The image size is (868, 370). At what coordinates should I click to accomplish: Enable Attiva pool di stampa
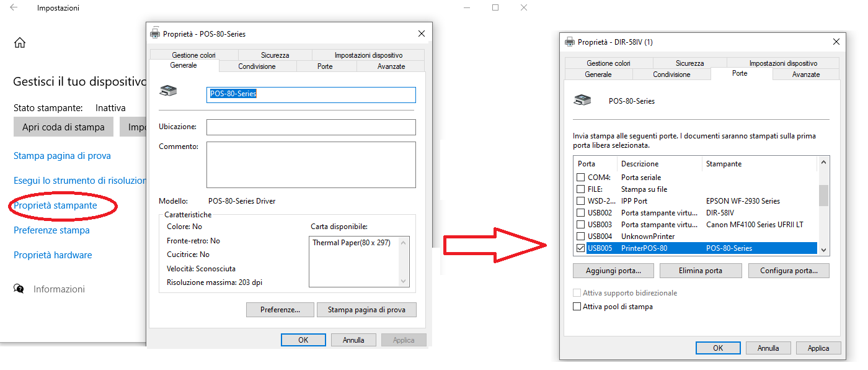click(x=577, y=307)
